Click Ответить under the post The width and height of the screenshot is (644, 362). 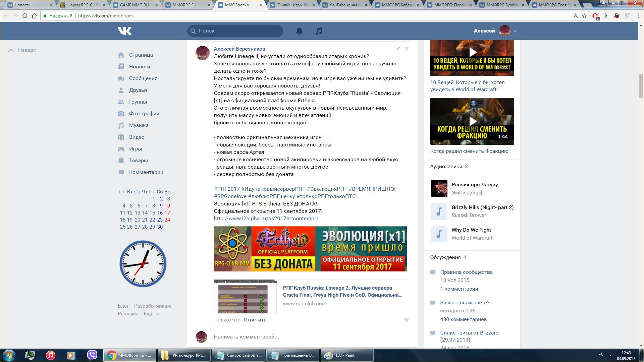coord(255,320)
